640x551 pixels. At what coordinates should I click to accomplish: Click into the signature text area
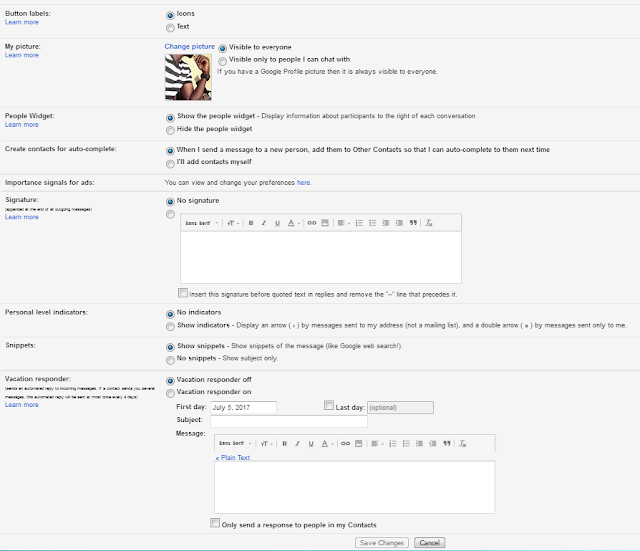click(321, 258)
